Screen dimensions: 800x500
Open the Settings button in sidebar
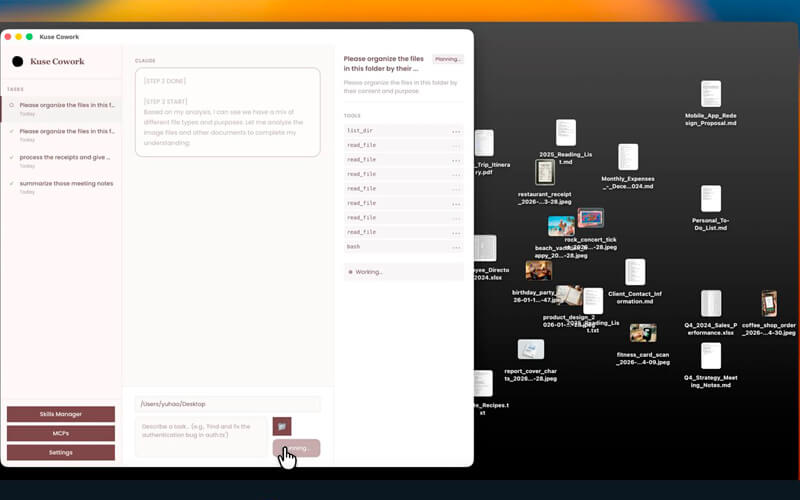click(61, 452)
